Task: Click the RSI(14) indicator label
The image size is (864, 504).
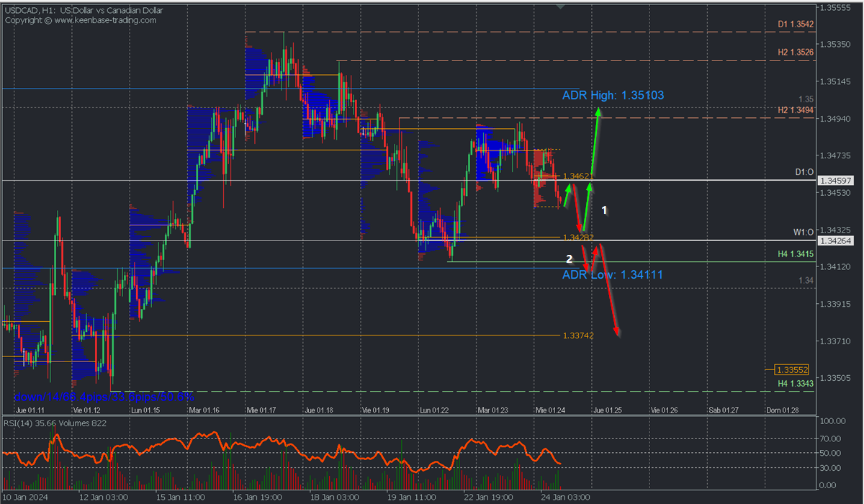Action: point(22,423)
